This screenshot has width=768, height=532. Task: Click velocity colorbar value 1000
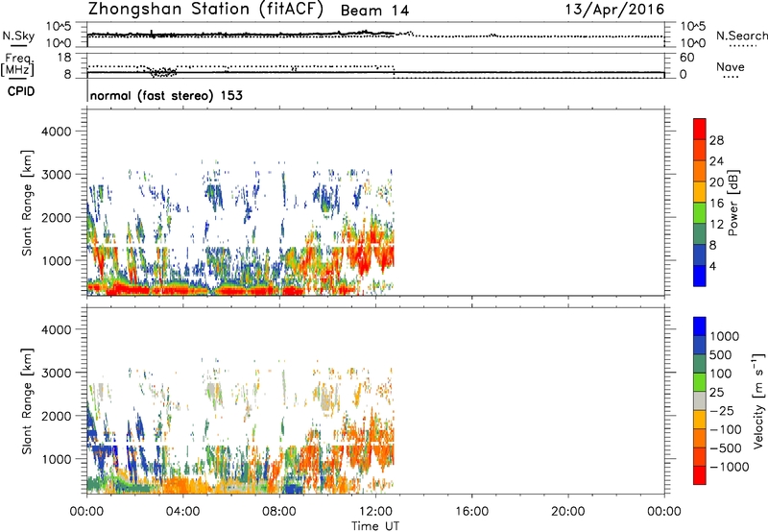click(725, 336)
